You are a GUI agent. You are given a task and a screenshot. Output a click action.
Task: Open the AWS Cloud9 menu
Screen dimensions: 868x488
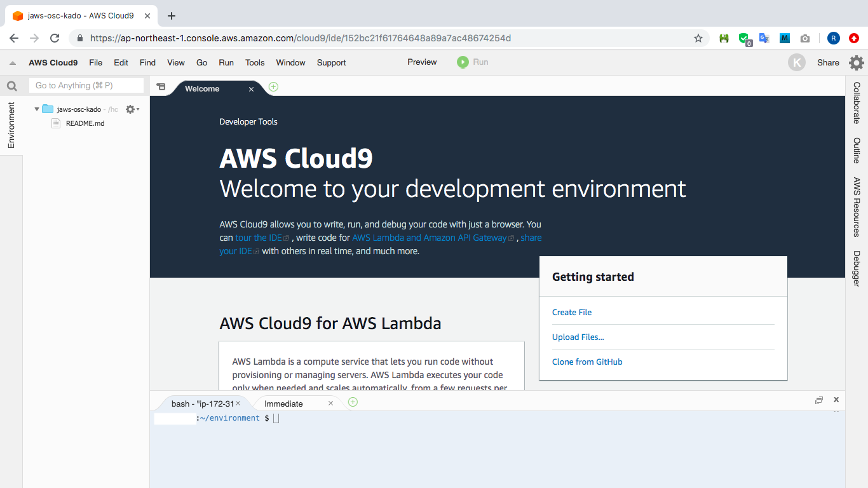[53, 62]
